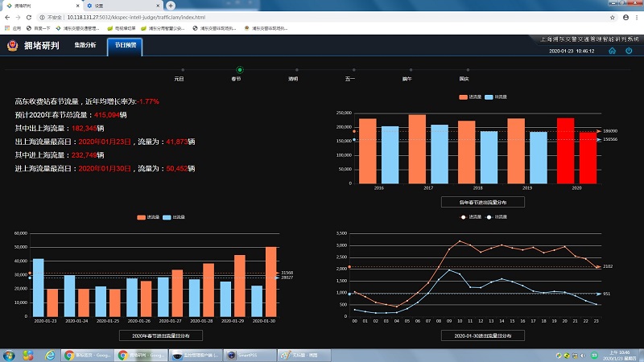Screen dimensions: 644x362
Task: Open Chrome's three-dot menu
Action: pos(637,16)
